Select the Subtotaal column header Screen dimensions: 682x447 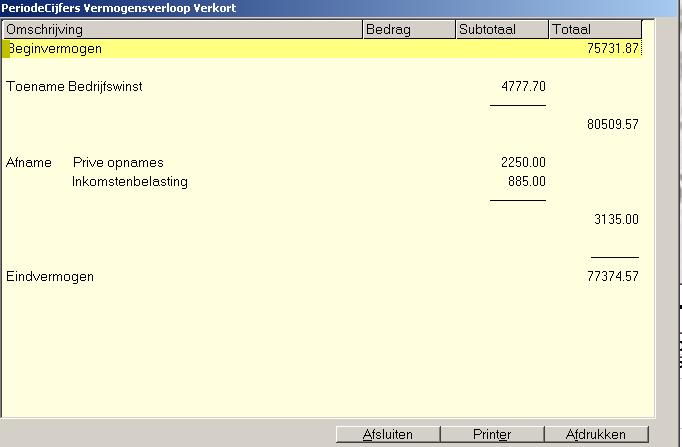(x=502, y=30)
